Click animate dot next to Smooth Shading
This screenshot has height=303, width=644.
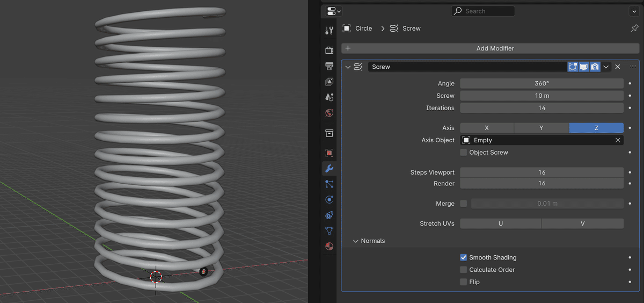[x=630, y=257]
